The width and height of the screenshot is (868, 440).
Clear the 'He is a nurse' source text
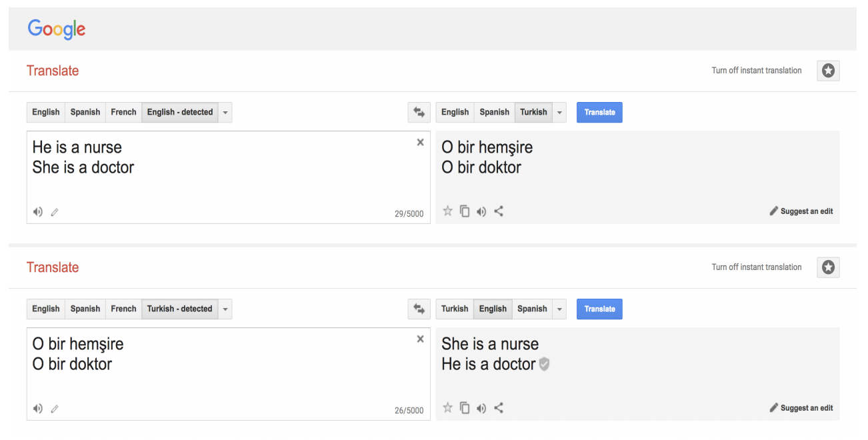coord(420,142)
